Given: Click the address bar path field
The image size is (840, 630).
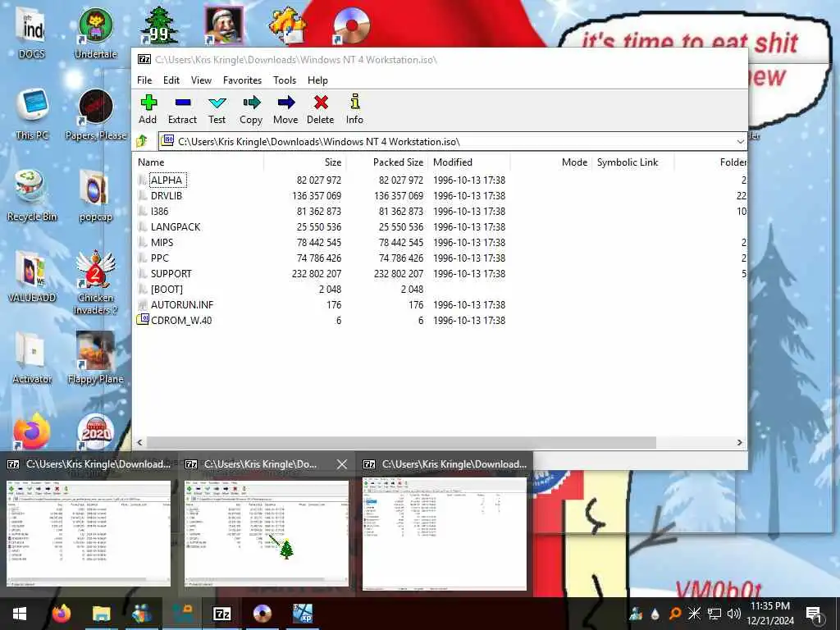Looking at the screenshot, I should tap(452, 141).
